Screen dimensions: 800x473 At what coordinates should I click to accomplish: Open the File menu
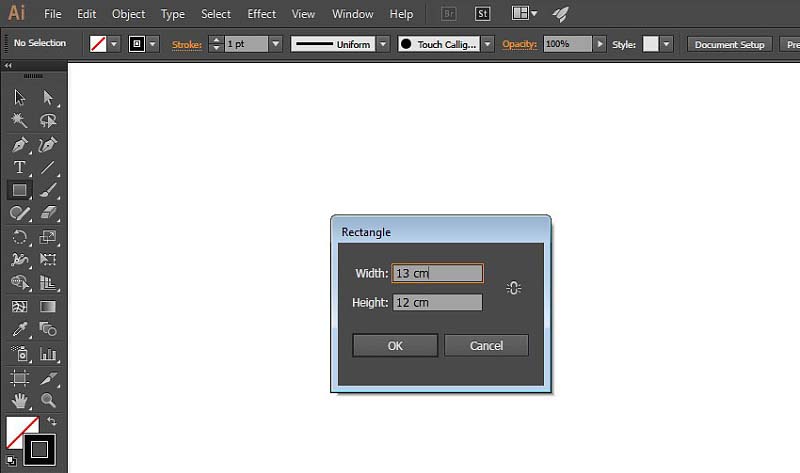click(x=53, y=14)
